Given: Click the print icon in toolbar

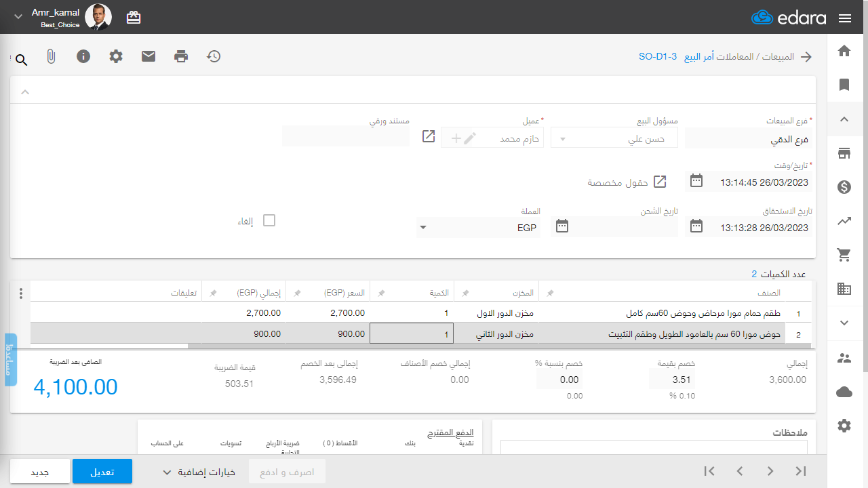Looking at the screenshot, I should 181,57.
